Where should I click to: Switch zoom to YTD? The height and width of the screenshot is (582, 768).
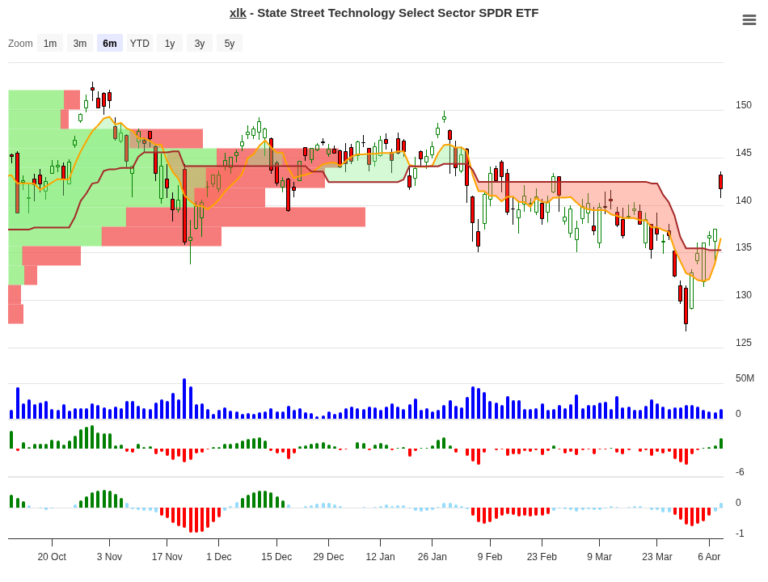(140, 44)
